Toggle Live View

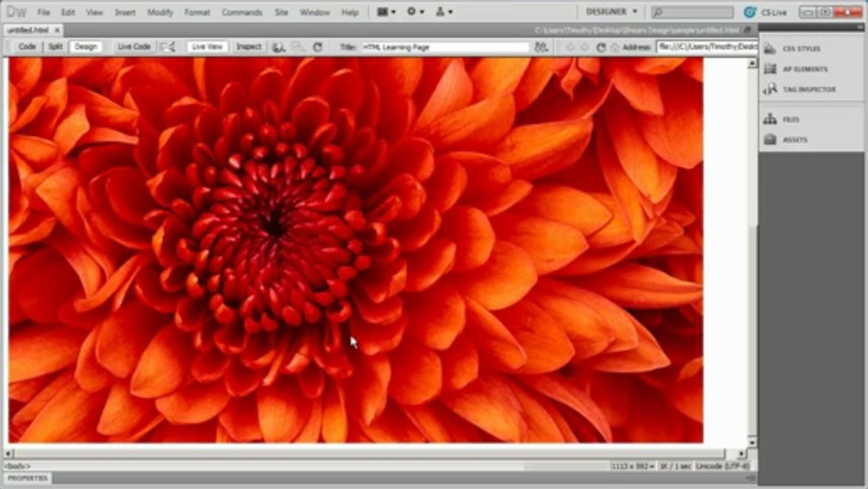point(207,47)
